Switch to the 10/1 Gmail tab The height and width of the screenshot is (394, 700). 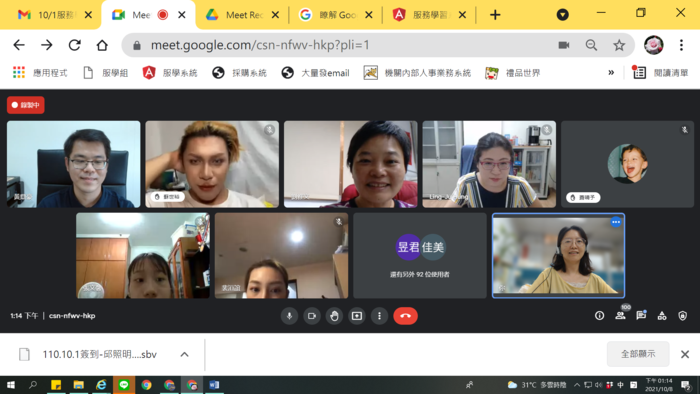[53, 15]
